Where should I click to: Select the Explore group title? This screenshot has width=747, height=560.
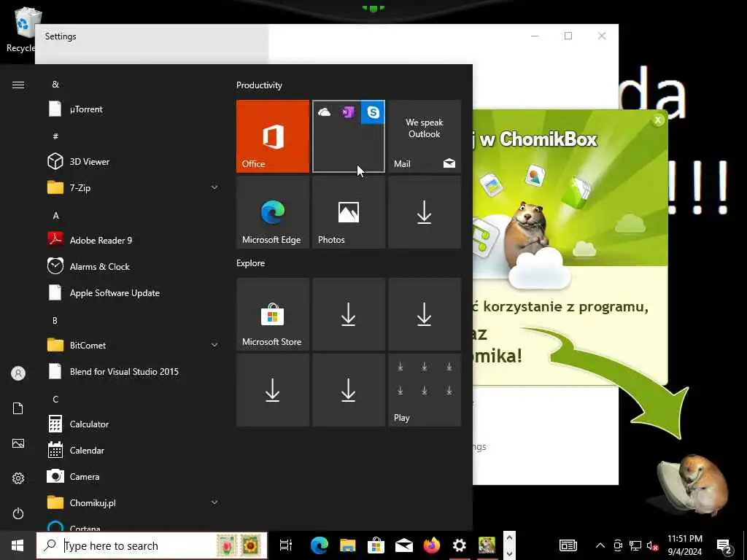[251, 263]
